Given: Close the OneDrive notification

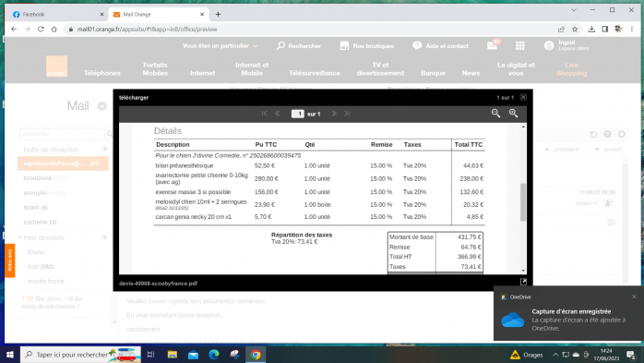Looking at the screenshot, I should (634, 296).
